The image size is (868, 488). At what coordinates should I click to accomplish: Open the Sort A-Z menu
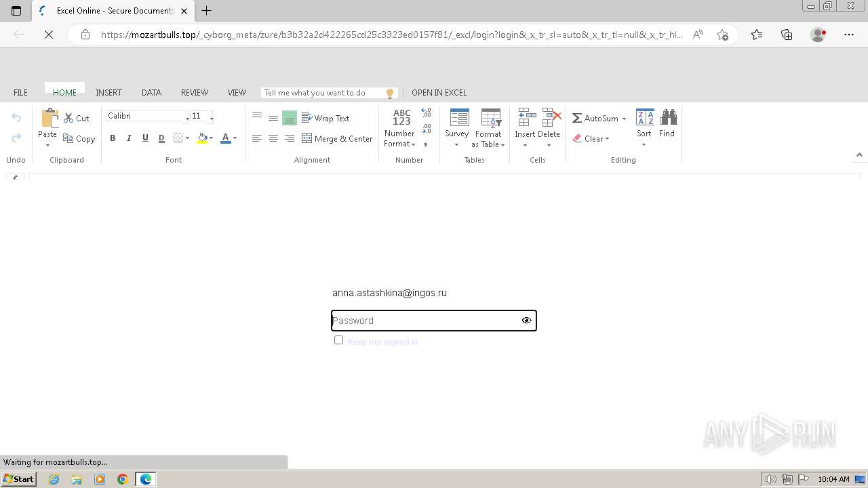pyautogui.click(x=644, y=128)
